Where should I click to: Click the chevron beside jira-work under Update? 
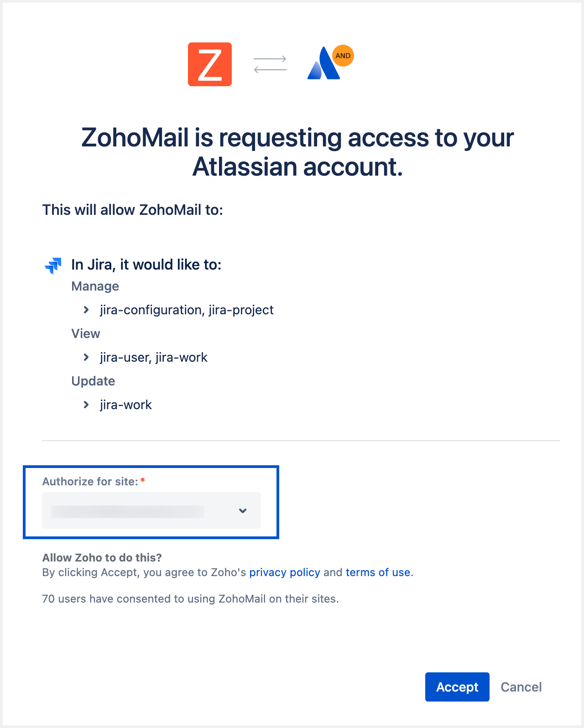(87, 405)
